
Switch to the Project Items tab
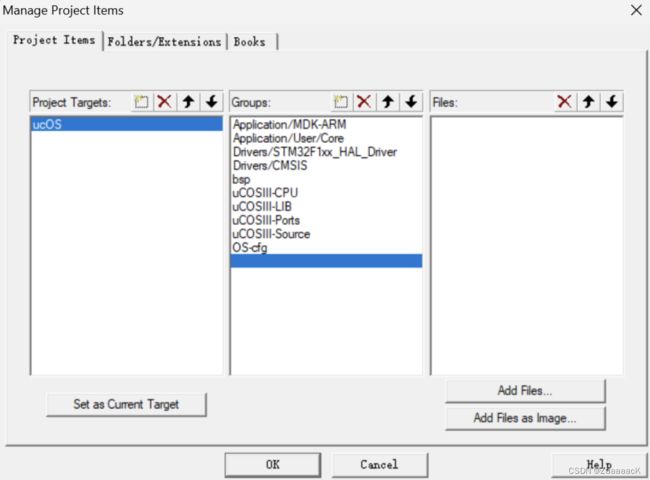(x=54, y=40)
